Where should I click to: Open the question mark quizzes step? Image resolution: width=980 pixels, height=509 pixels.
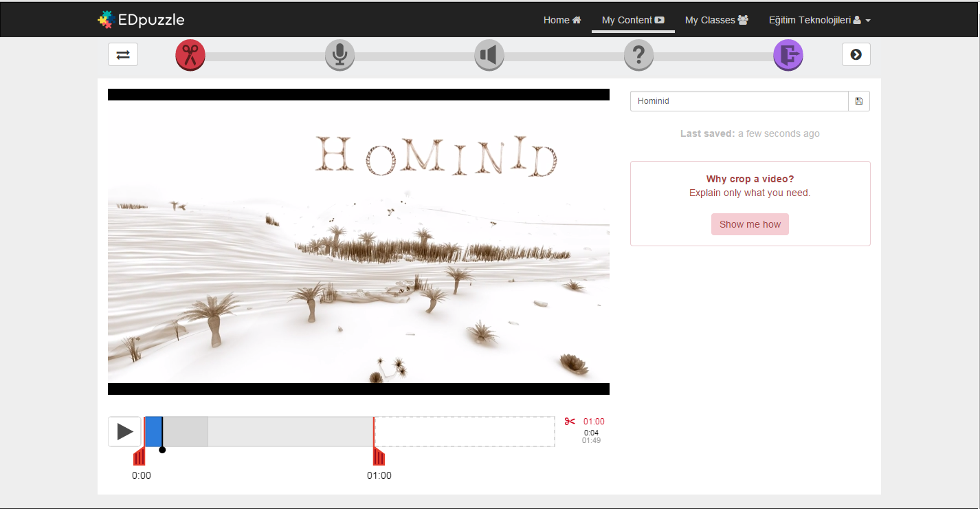click(638, 54)
